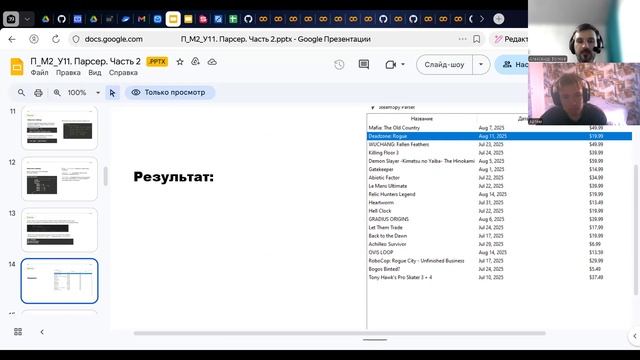Click Mafia: The Old Country row
The height and width of the screenshot is (360, 640).
click(x=499, y=128)
